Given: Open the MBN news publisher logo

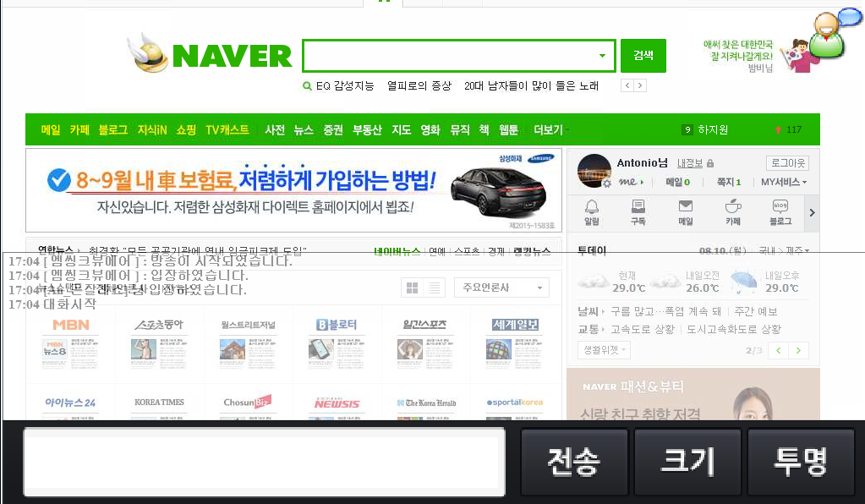Looking at the screenshot, I should point(71,325).
